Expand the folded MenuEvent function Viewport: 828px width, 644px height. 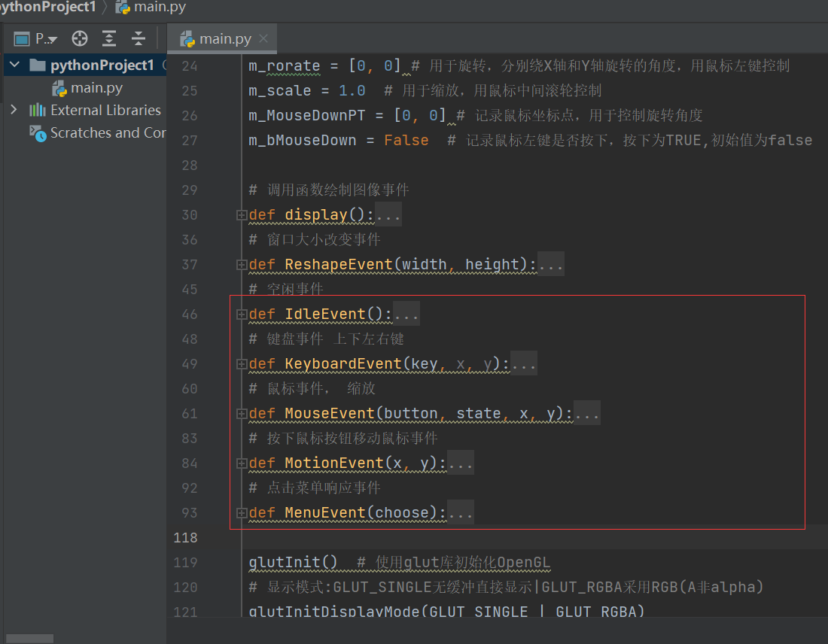point(460,512)
